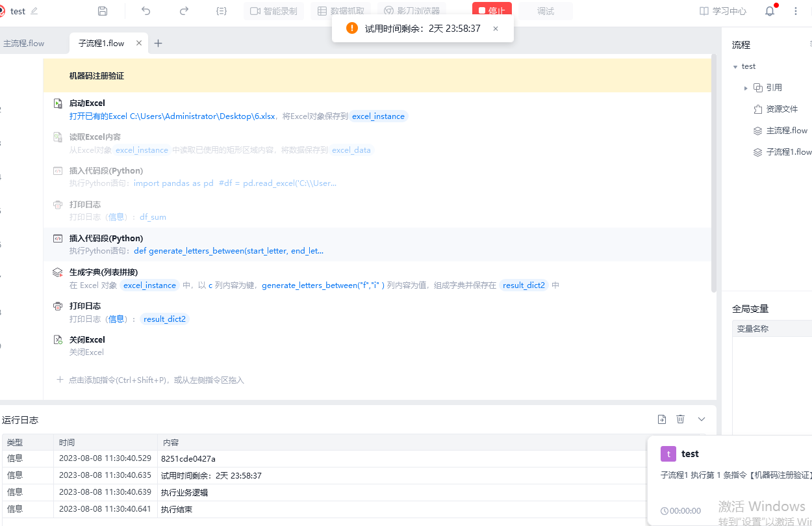
Task: Click the 全局变量 panel title
Action: pos(750,309)
